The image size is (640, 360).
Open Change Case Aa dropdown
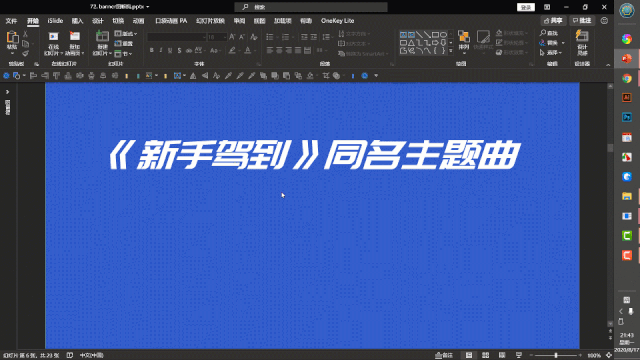coord(215,50)
